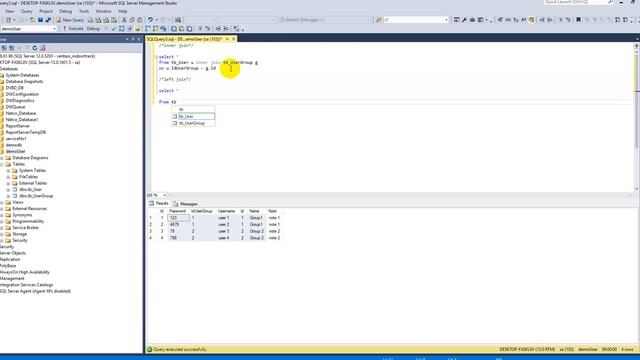Screen dimensions: 640x360
Task: Collapse the Tables folder node
Action: (2, 164)
